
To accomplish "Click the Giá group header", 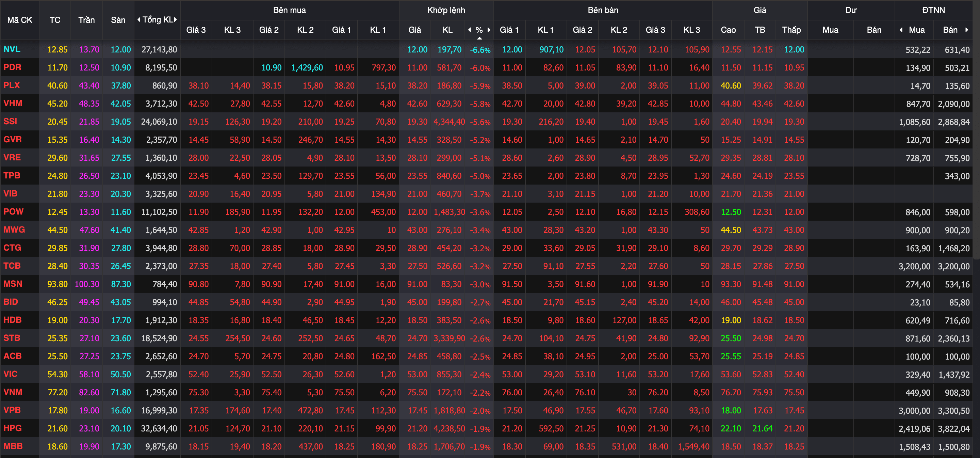I will [x=760, y=10].
